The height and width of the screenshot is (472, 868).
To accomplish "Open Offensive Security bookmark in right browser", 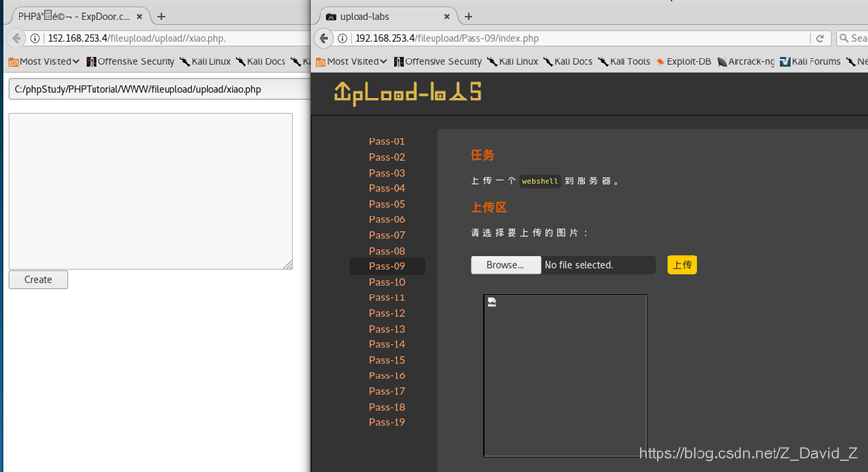I will 437,61.
